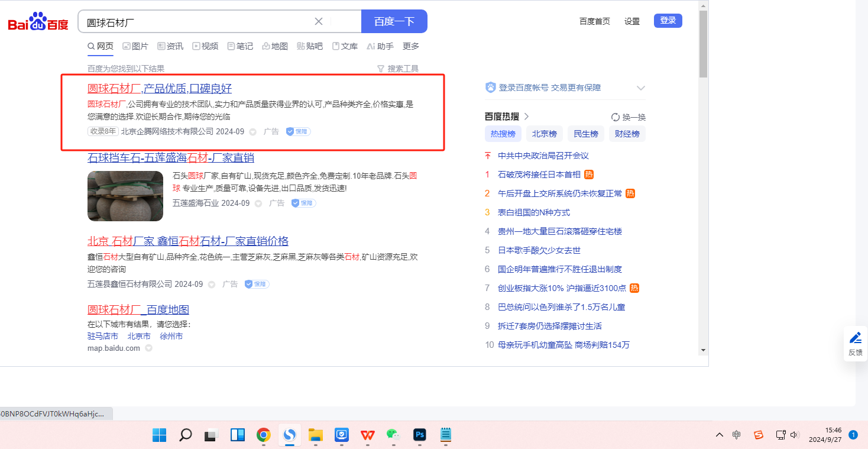Open Photoshop from the taskbar
868x449 pixels.
(420, 435)
